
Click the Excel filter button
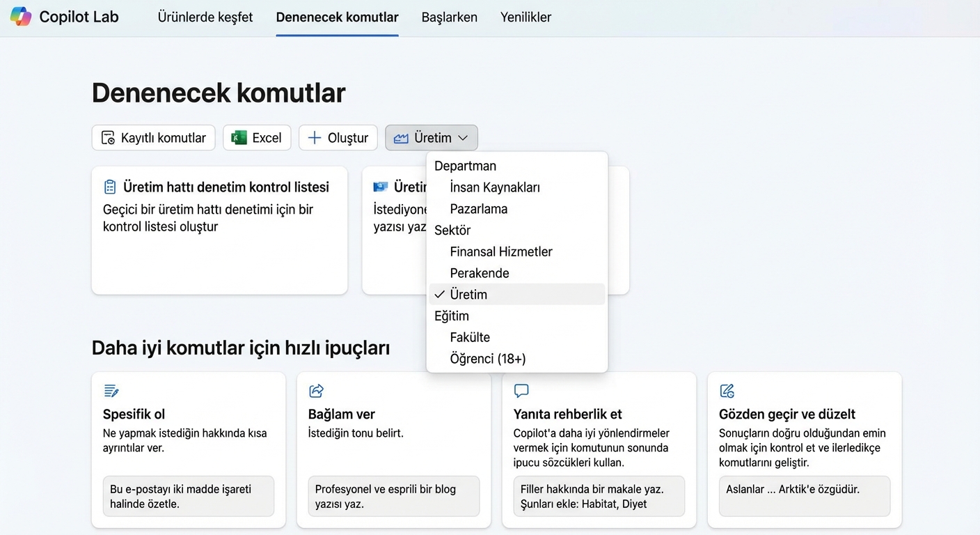pyautogui.click(x=257, y=137)
